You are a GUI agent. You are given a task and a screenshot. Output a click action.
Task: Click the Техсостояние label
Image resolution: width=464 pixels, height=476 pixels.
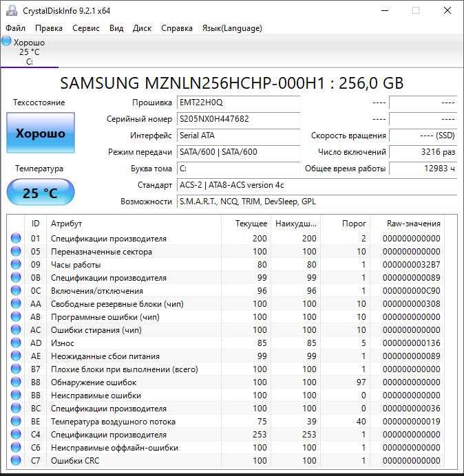tap(39, 102)
